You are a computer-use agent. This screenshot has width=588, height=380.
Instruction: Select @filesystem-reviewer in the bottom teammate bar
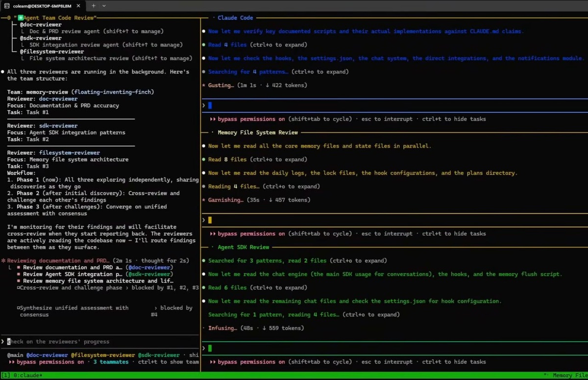(x=103, y=355)
